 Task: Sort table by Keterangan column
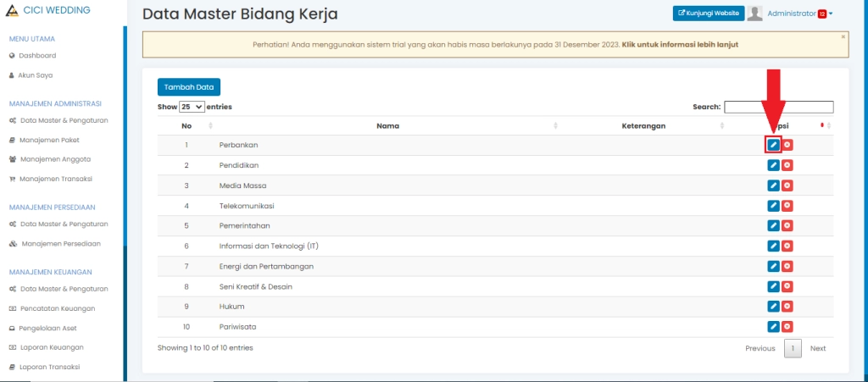click(x=643, y=126)
